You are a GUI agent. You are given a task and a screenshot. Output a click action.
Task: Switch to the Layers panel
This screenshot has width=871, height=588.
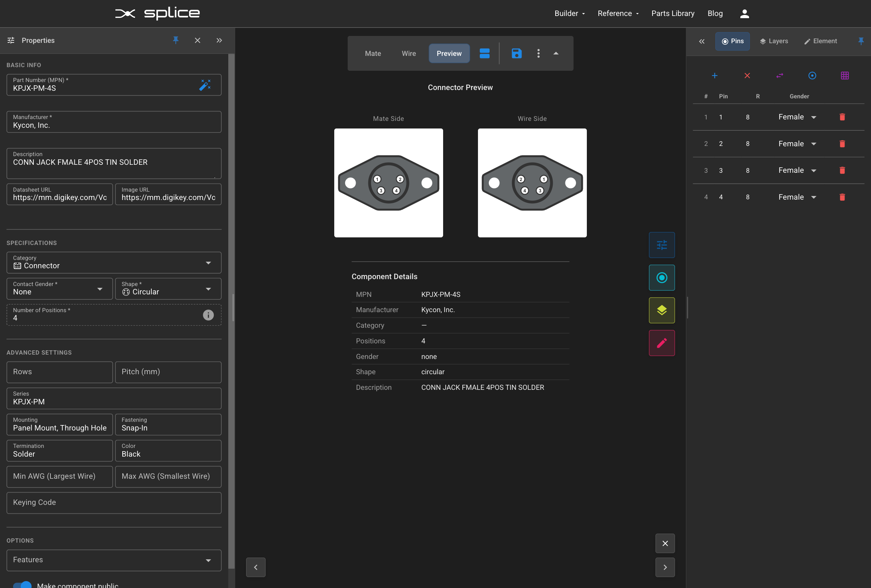click(774, 41)
